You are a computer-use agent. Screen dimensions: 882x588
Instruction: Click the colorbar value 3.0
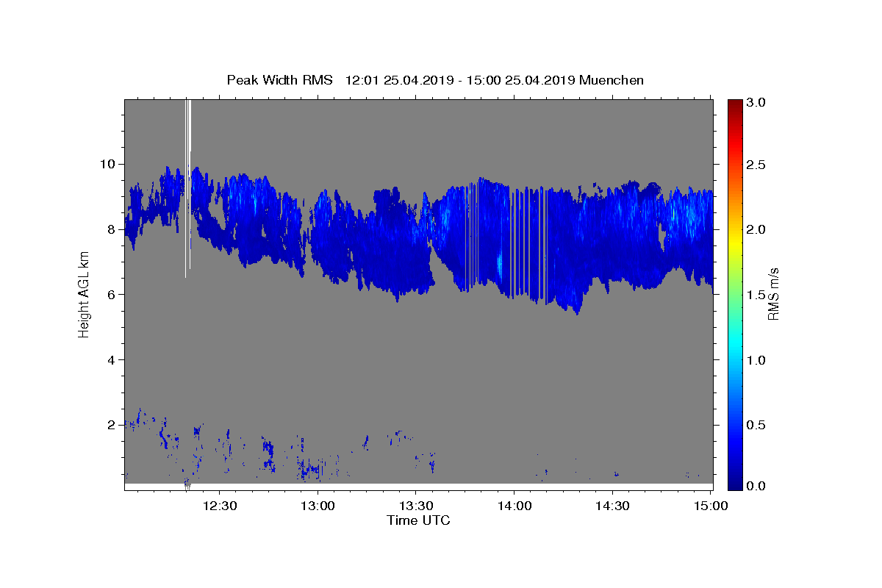(757, 103)
